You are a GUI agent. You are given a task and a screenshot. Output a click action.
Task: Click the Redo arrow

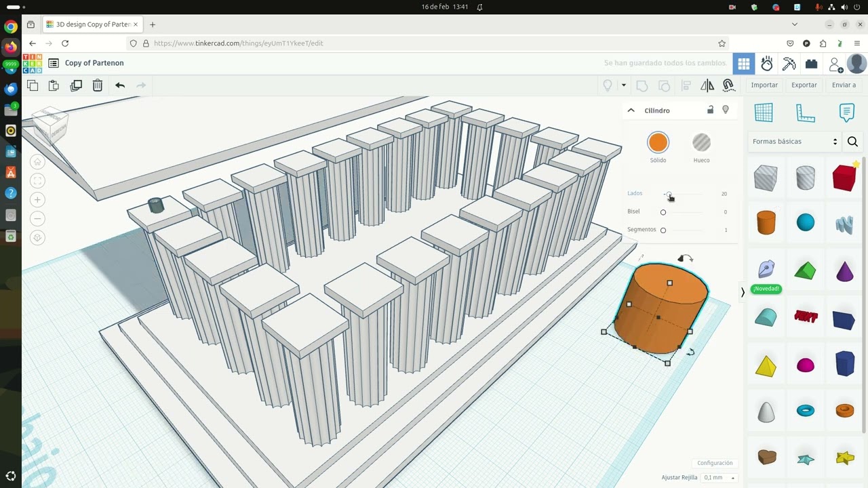142,85
